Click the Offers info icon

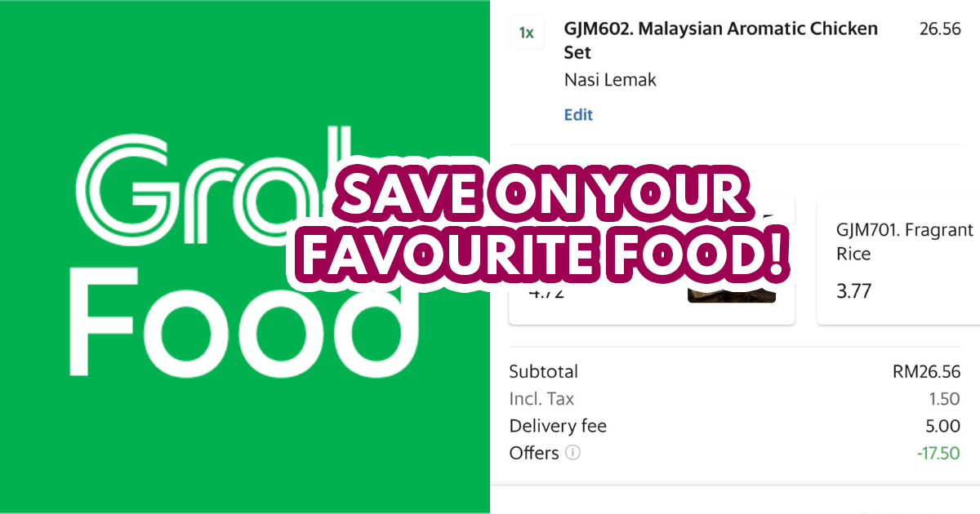pos(572,453)
